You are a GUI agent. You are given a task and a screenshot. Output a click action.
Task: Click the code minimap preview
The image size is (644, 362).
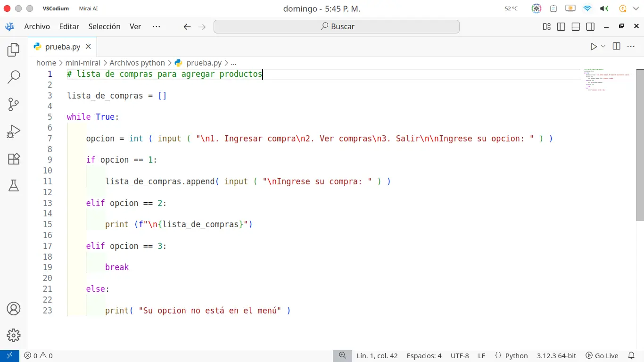coord(608,79)
